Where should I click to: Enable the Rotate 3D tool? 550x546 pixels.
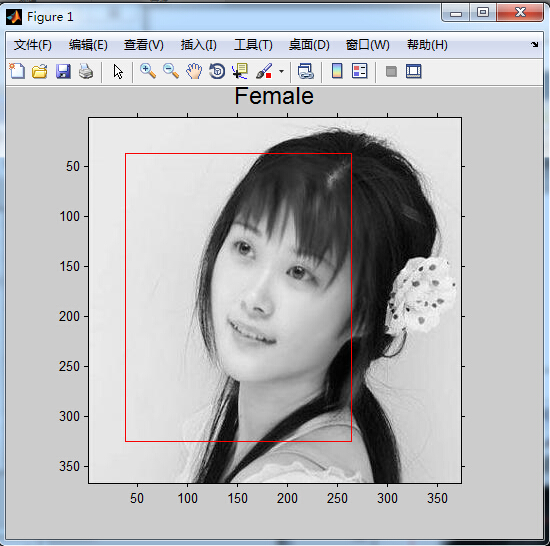(x=217, y=71)
